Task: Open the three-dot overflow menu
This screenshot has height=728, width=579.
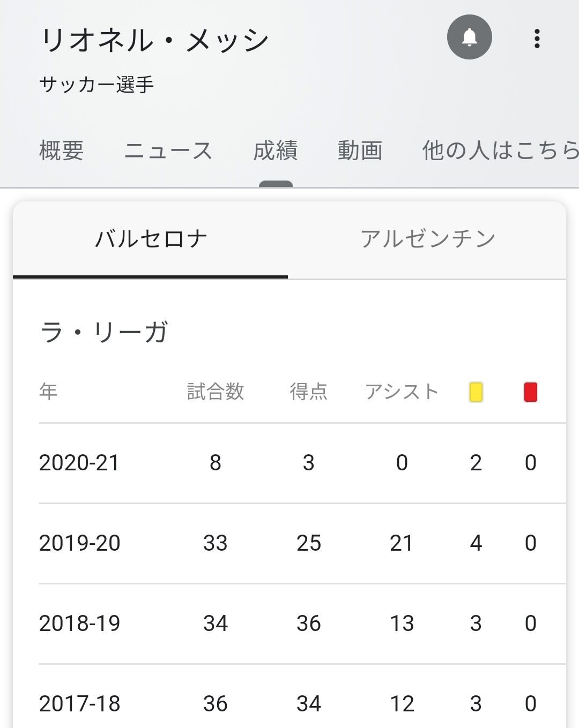Action: (537, 39)
